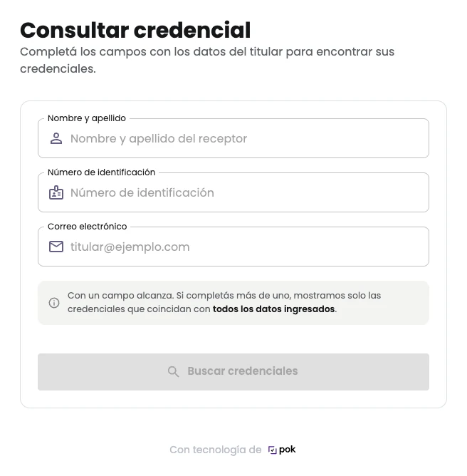467x476 pixels.
Task: Click the pok checkmark logo icon
Action: [273, 450]
